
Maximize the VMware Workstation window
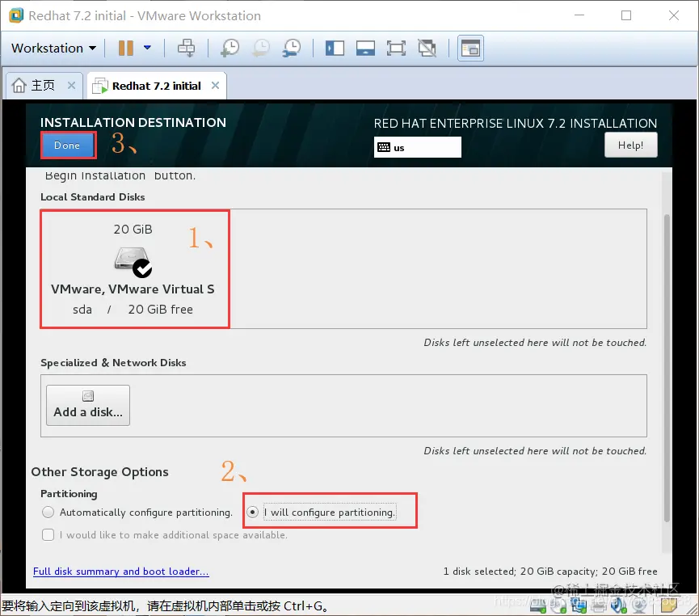pos(626,15)
